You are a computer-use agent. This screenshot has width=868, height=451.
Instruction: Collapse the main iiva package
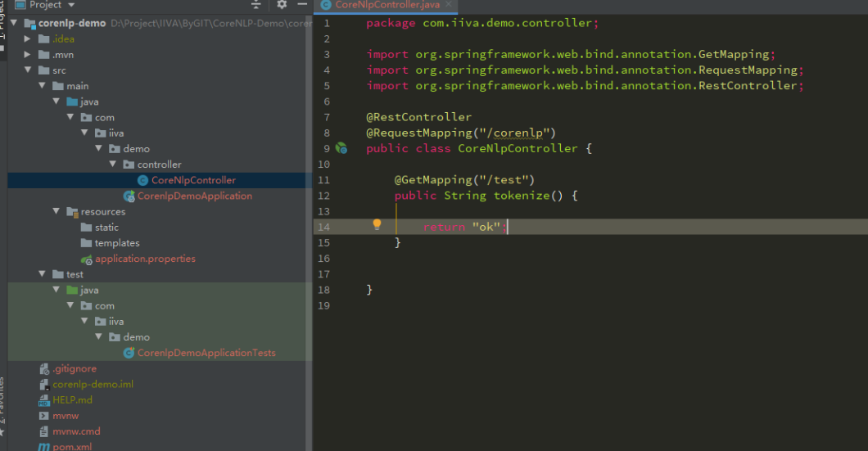[84, 133]
